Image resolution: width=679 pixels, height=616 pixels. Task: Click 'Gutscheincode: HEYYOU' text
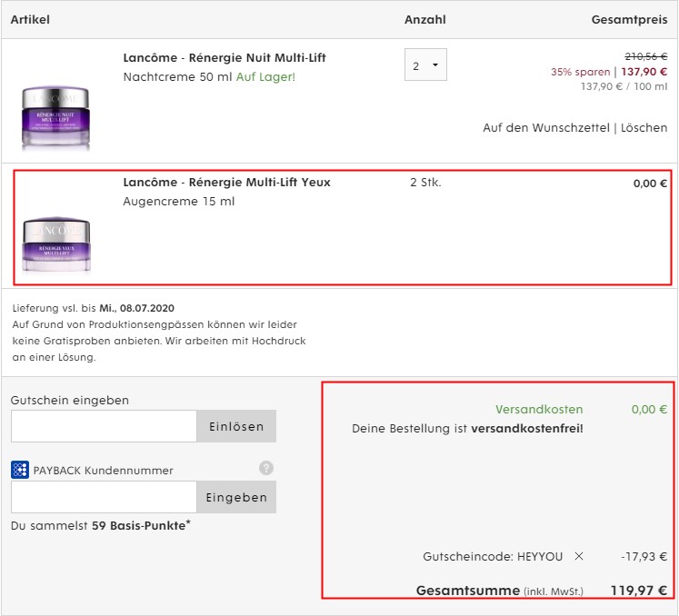click(x=493, y=556)
